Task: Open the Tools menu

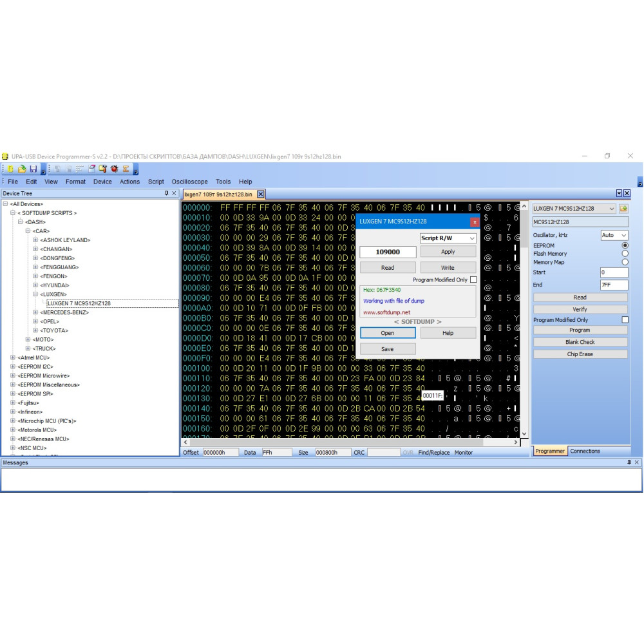Action: [x=223, y=182]
